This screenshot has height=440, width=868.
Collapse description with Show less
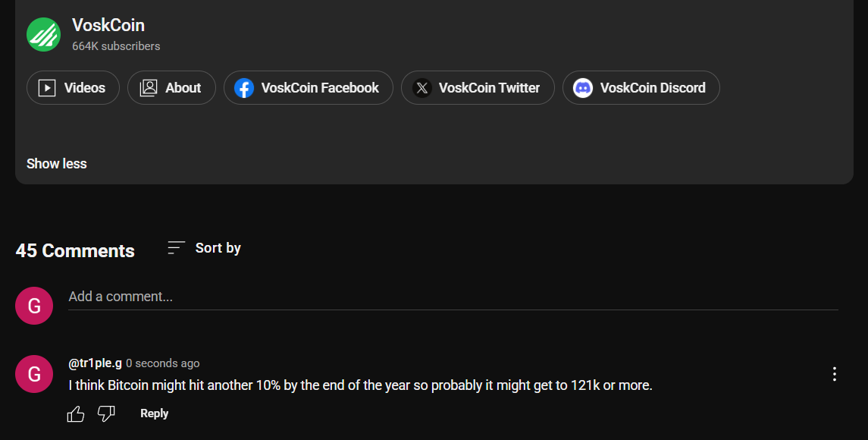56,163
